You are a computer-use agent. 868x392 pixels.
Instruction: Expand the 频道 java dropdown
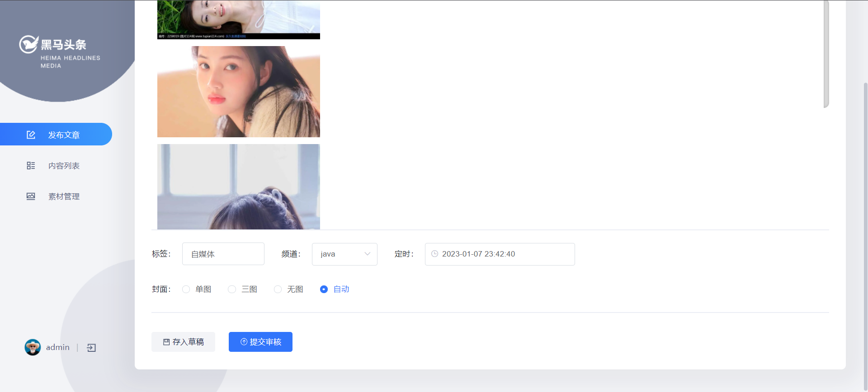pyautogui.click(x=344, y=254)
